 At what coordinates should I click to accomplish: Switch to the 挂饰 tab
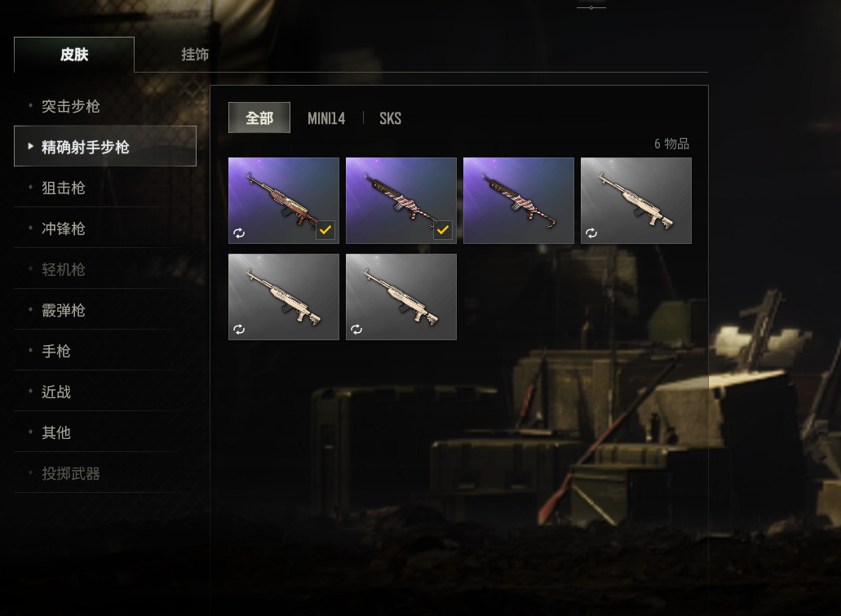coord(195,54)
